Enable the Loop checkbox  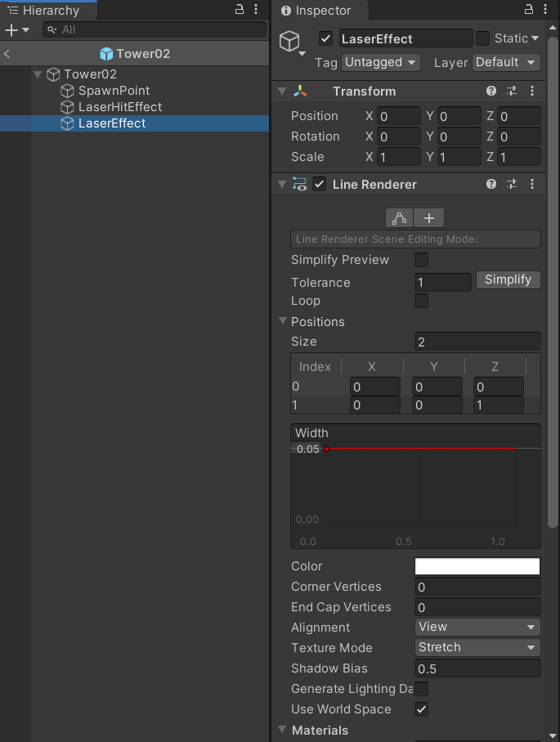422,301
